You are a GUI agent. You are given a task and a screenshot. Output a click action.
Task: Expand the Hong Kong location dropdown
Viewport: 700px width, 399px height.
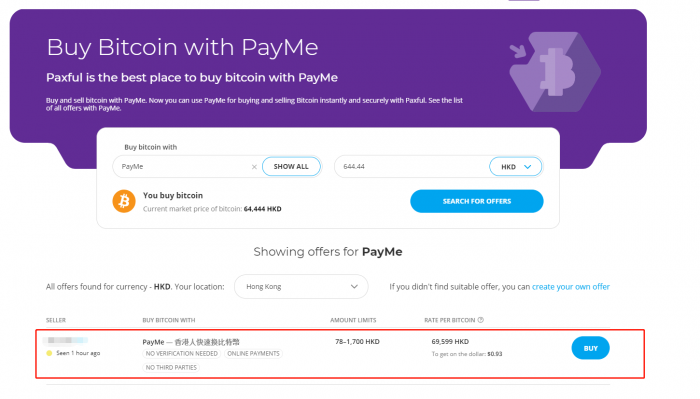pos(301,287)
